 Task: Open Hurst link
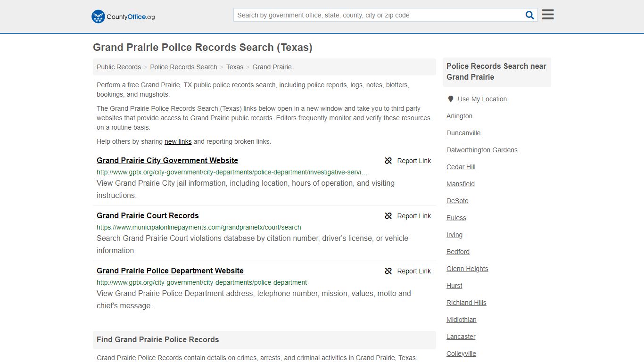tap(454, 286)
